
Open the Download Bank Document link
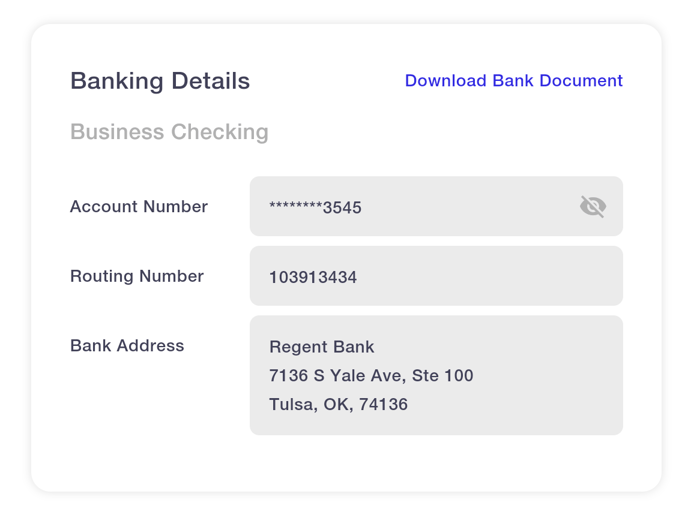513,81
